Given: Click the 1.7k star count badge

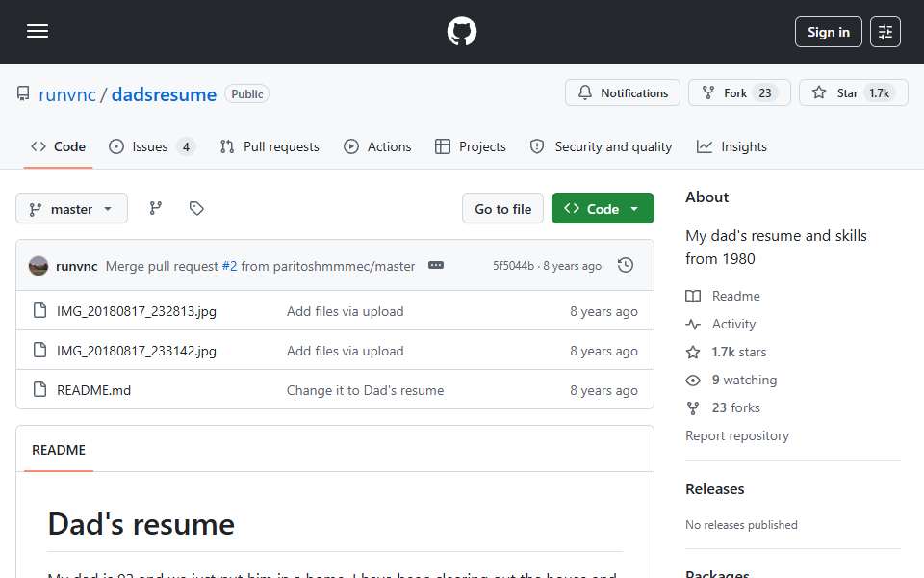Looking at the screenshot, I should tap(879, 93).
